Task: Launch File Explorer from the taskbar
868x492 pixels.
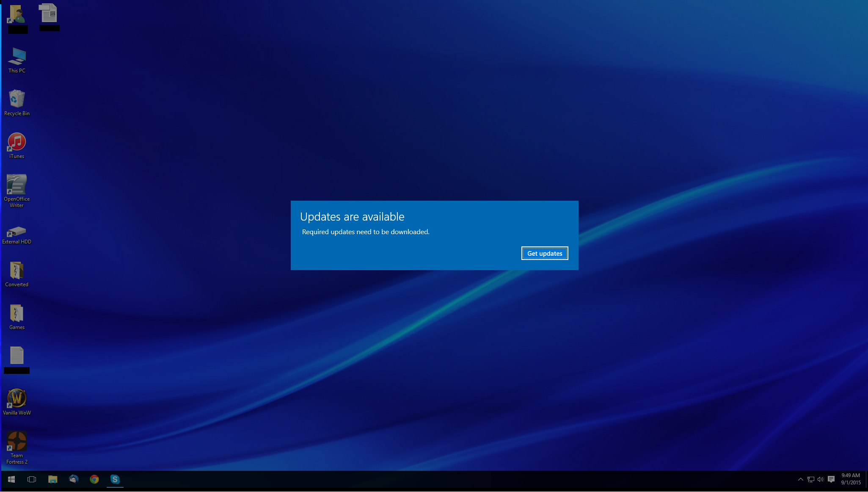Action: point(52,479)
